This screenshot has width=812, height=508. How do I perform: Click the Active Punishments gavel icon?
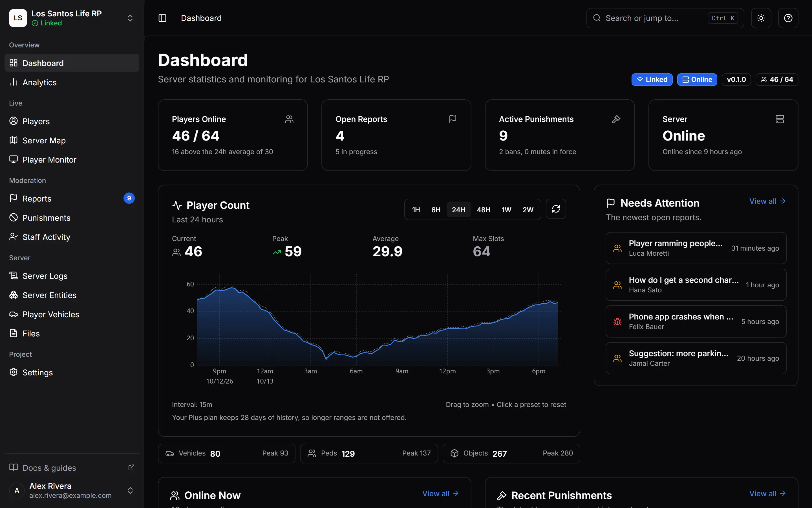coord(616,119)
